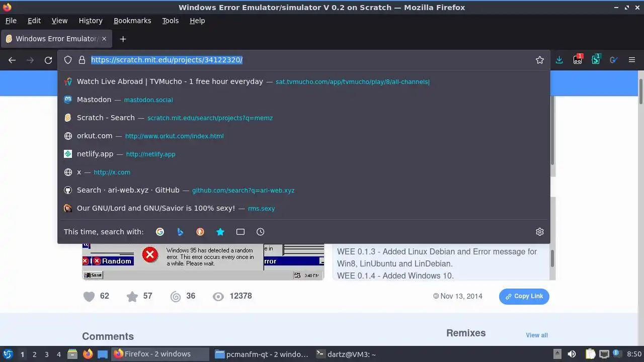Open the Firefox downloads panel
This screenshot has width=644, height=362.
559,60
